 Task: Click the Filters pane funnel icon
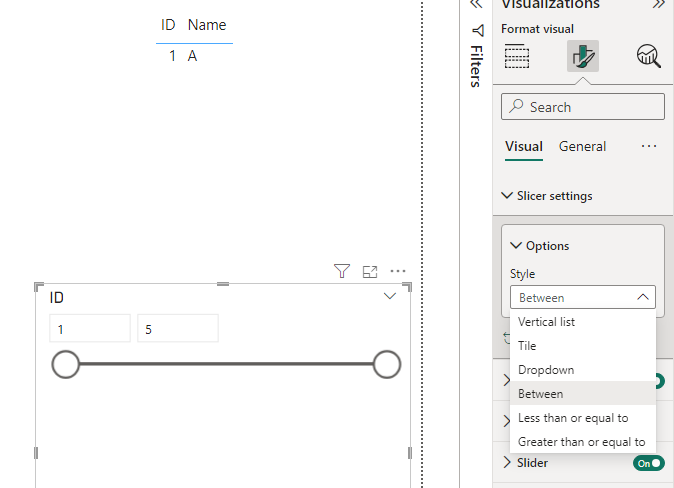pyautogui.click(x=478, y=31)
